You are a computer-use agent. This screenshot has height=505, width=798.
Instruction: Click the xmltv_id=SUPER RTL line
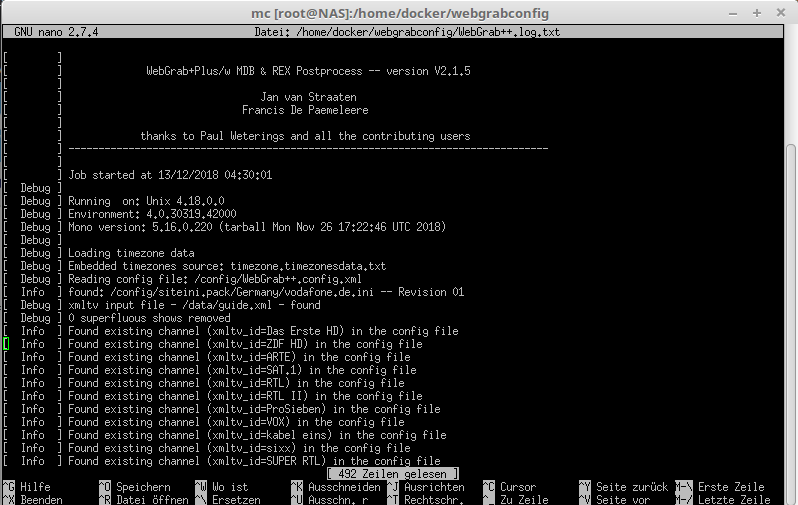pos(254,461)
